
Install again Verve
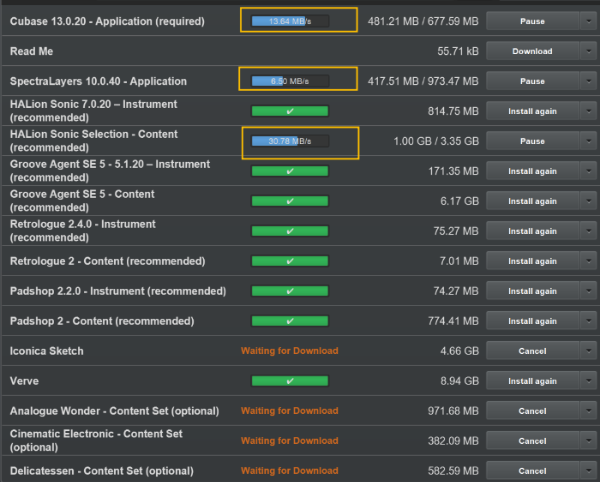point(532,381)
